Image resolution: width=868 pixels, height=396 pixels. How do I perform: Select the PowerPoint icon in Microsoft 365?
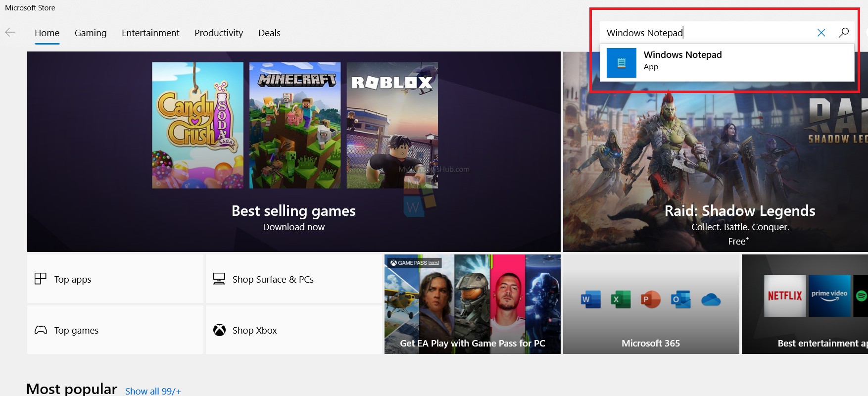tap(651, 299)
